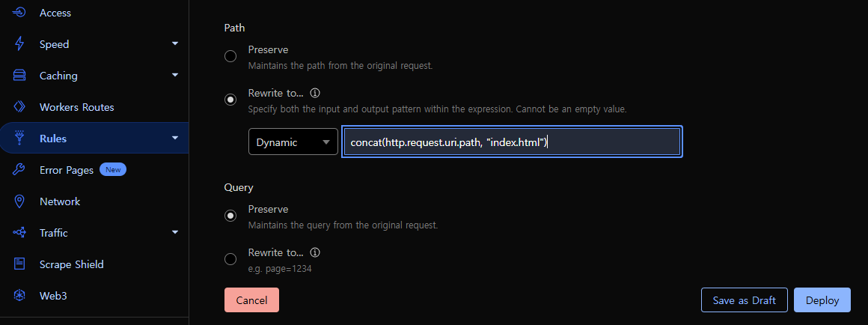Viewport: 868px width, 325px height.
Task: Click the Error Pages wrench icon
Action: click(x=19, y=170)
